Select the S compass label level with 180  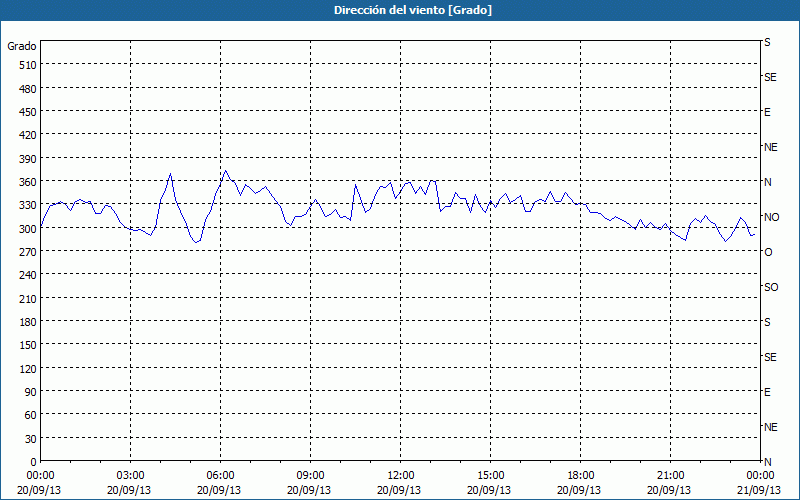(x=767, y=322)
